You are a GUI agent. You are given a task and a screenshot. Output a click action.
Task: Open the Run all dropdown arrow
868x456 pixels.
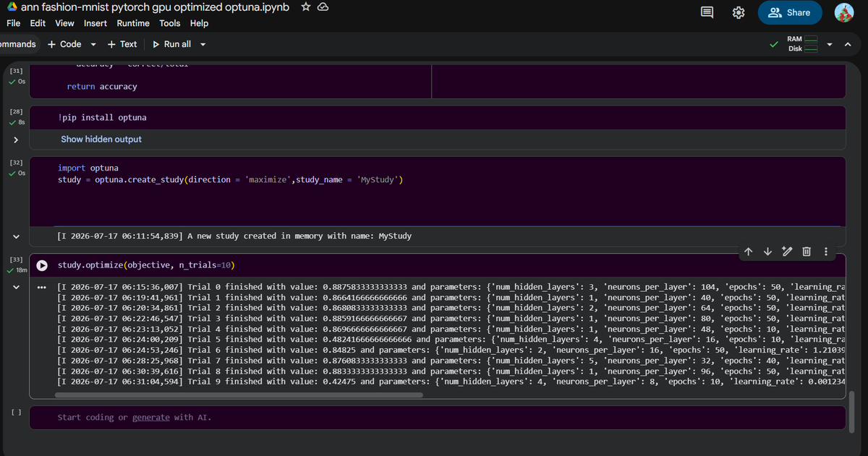click(203, 44)
